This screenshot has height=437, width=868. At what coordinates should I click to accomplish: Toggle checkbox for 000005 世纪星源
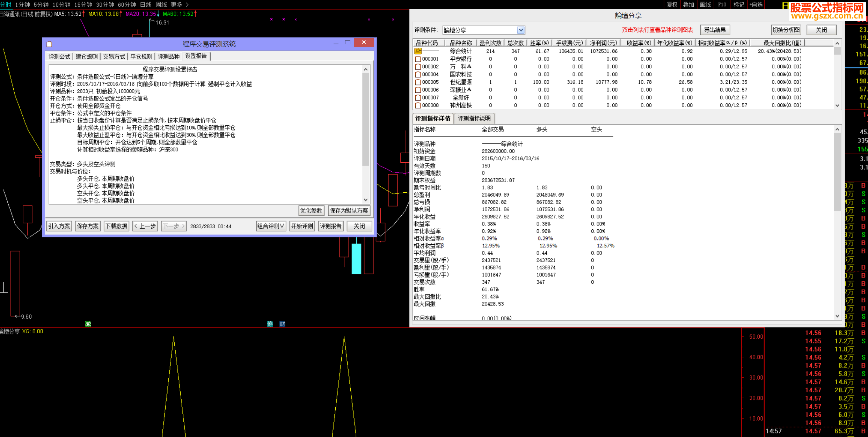click(x=418, y=82)
